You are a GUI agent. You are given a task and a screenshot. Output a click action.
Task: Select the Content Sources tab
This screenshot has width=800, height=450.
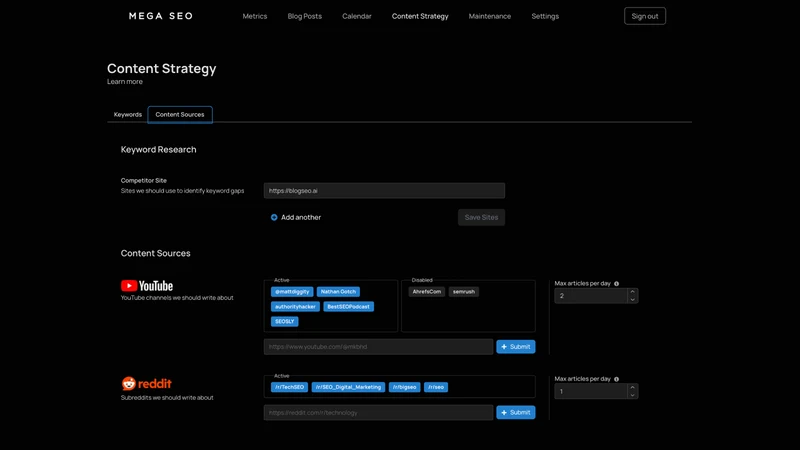pos(180,114)
